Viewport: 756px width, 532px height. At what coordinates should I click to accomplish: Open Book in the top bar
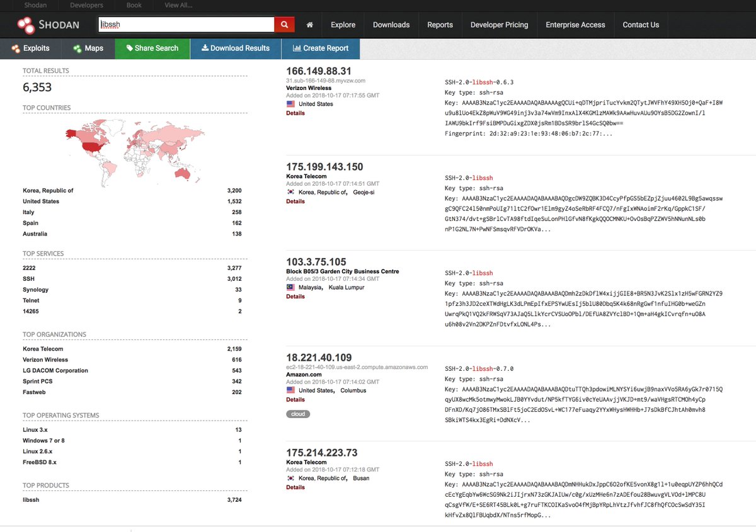click(134, 6)
